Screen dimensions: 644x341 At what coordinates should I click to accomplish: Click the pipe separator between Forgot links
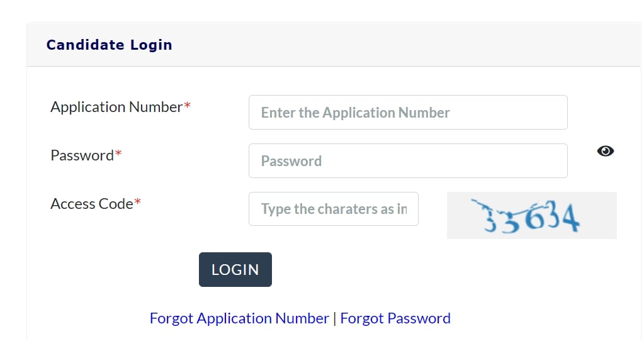point(335,318)
